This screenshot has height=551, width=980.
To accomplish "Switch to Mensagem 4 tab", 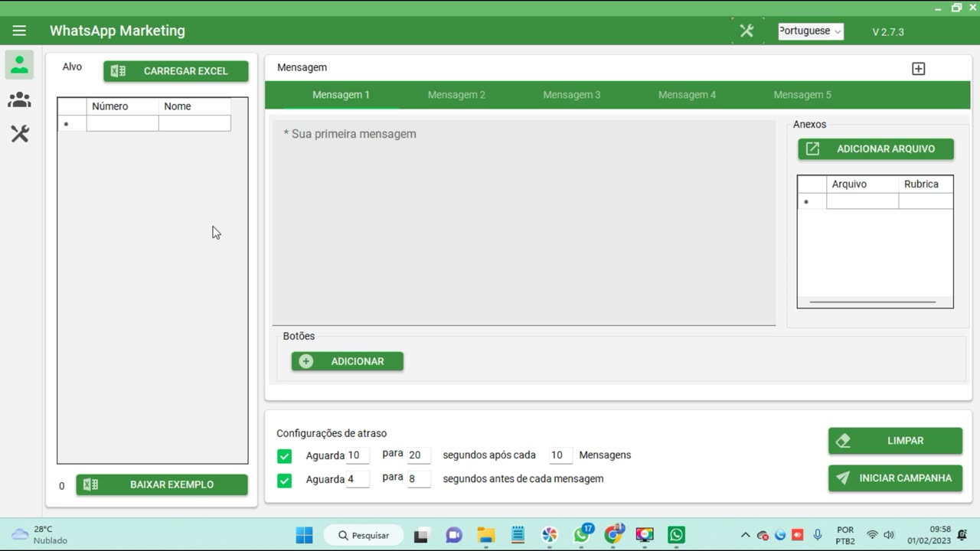I will coord(687,95).
